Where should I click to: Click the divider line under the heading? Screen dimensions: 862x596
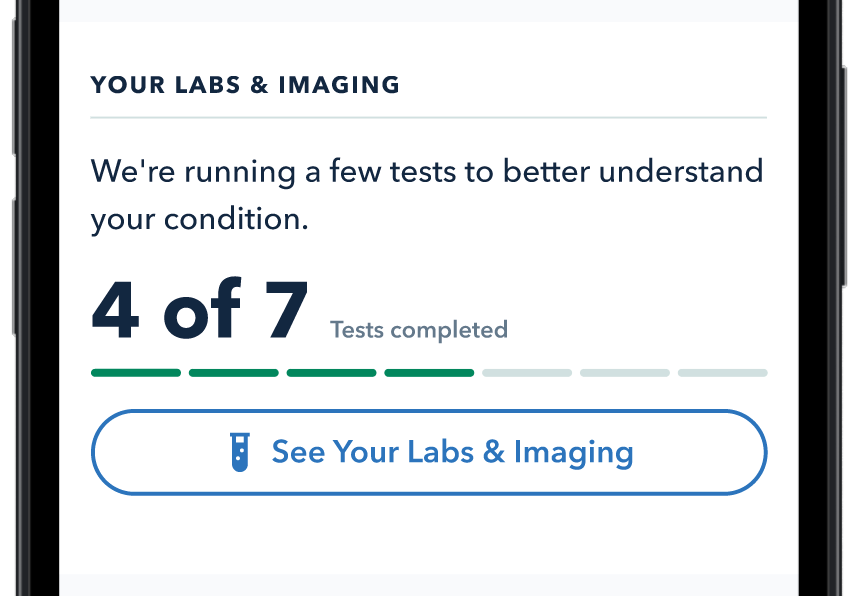429,118
